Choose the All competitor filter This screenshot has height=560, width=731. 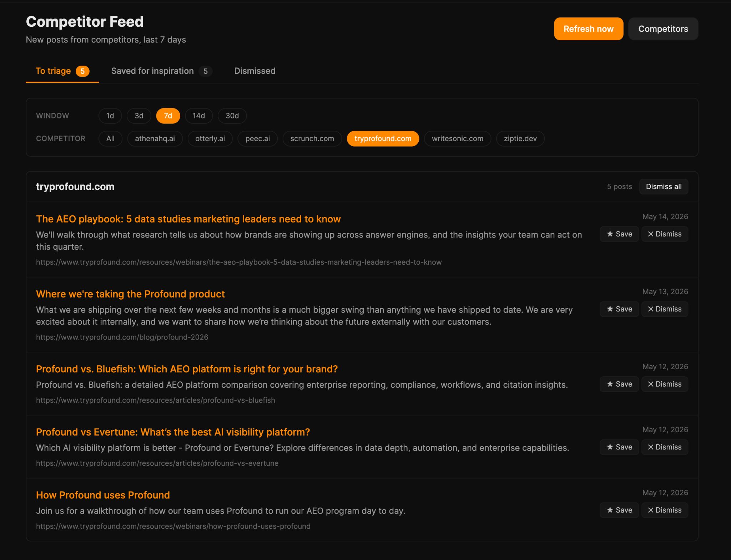point(110,138)
